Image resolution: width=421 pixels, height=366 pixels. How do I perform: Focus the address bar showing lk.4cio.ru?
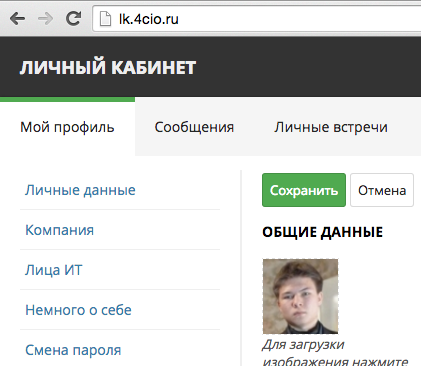[257, 19]
